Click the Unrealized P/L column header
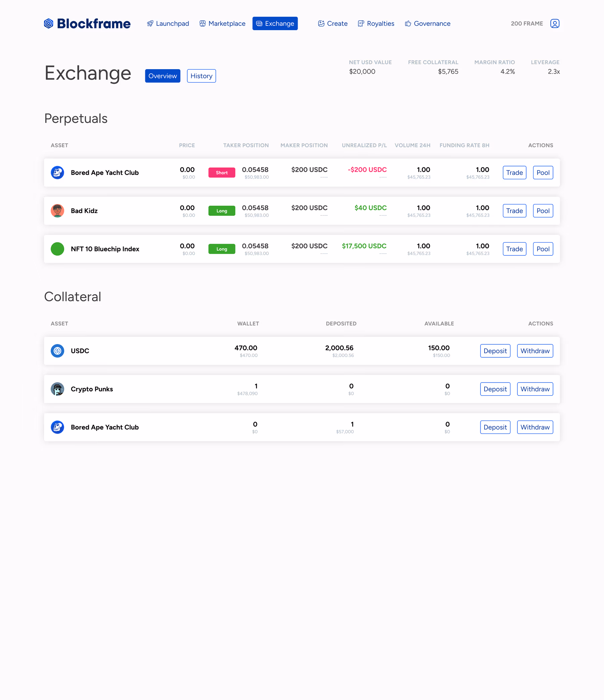 (364, 145)
